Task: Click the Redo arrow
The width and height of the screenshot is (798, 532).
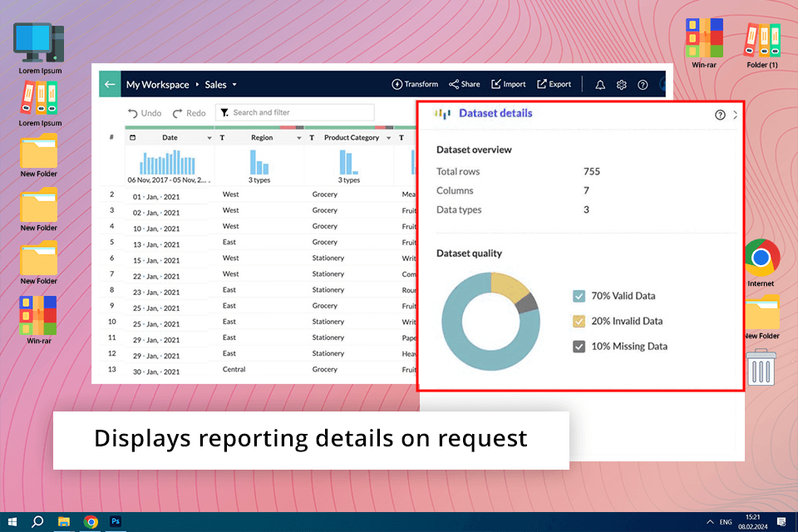Action: (x=178, y=113)
